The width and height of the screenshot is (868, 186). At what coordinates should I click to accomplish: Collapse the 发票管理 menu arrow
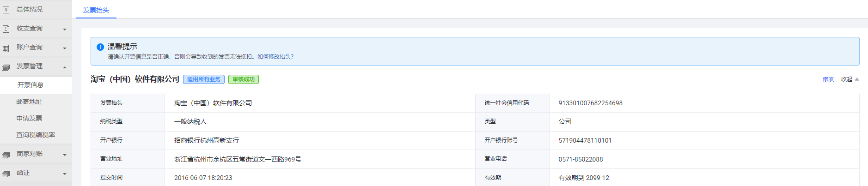(x=65, y=67)
